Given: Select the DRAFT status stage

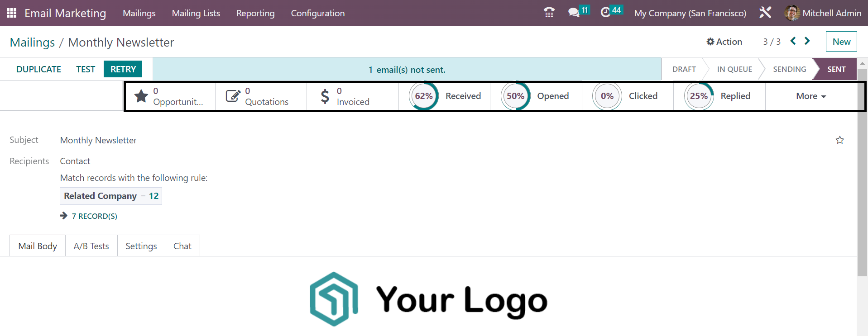Looking at the screenshot, I should click(x=684, y=69).
